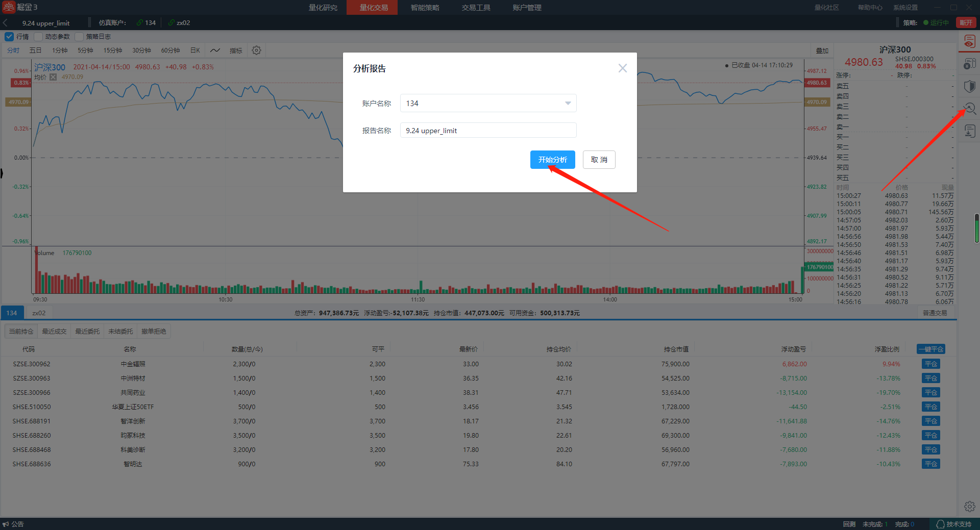Select the 五日 chart period
This screenshot has width=980, height=530.
[x=35, y=51]
